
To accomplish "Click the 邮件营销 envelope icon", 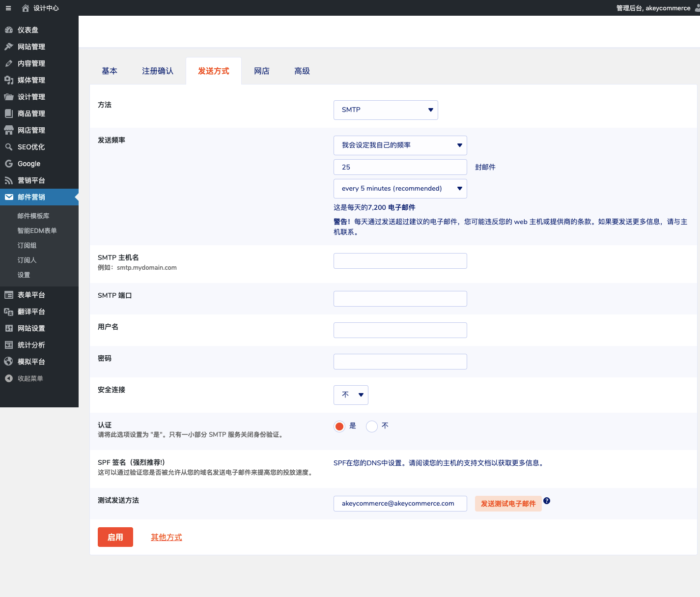I will pos(9,197).
